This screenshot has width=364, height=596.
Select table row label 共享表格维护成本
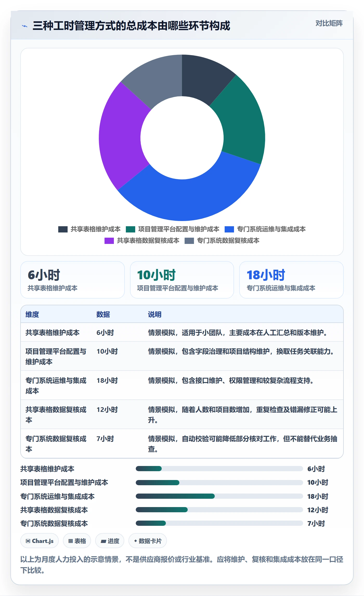coord(53,333)
